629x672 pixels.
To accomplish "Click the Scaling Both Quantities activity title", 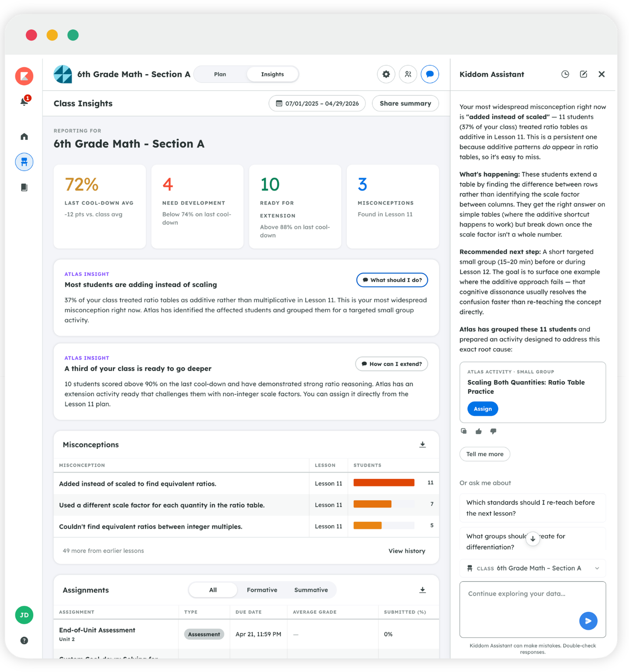I will [526, 387].
